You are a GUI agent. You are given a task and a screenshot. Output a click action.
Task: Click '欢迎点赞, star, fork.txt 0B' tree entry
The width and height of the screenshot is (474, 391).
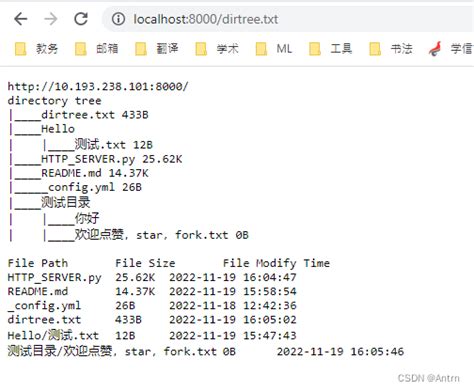tap(162, 235)
